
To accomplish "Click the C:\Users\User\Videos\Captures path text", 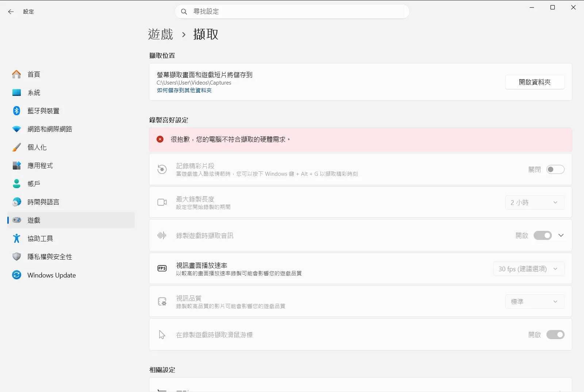I will [194, 83].
